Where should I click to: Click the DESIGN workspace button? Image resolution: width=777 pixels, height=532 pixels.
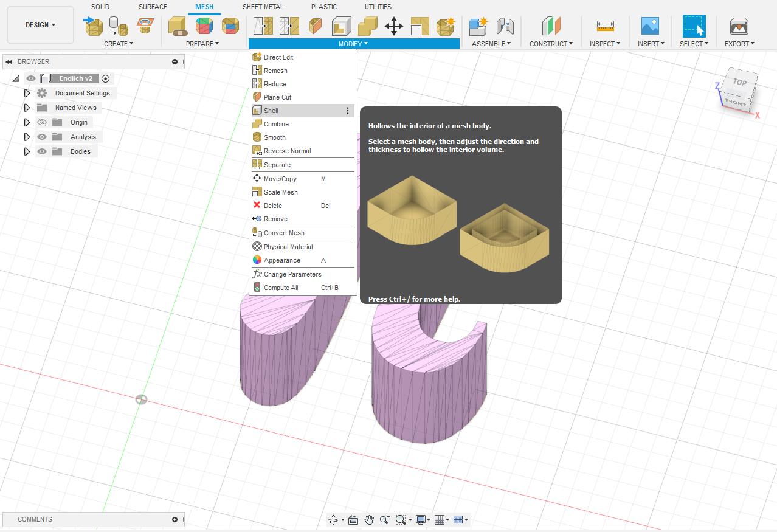pyautogui.click(x=39, y=25)
